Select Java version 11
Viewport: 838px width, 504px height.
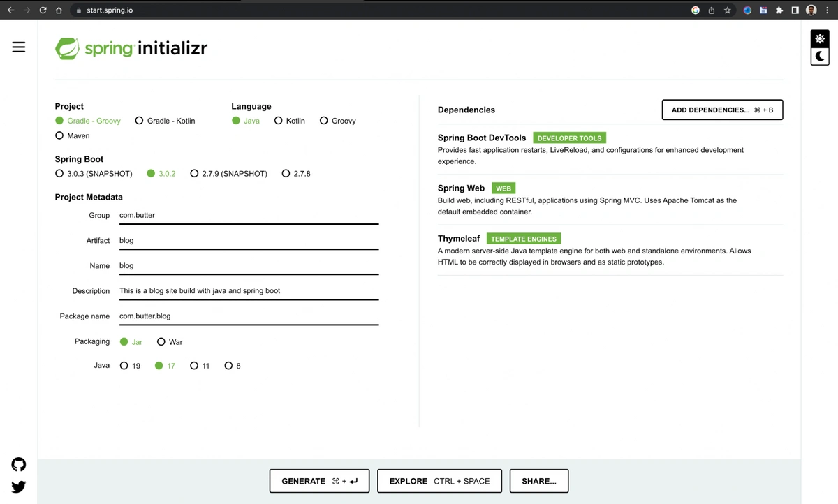200,366
